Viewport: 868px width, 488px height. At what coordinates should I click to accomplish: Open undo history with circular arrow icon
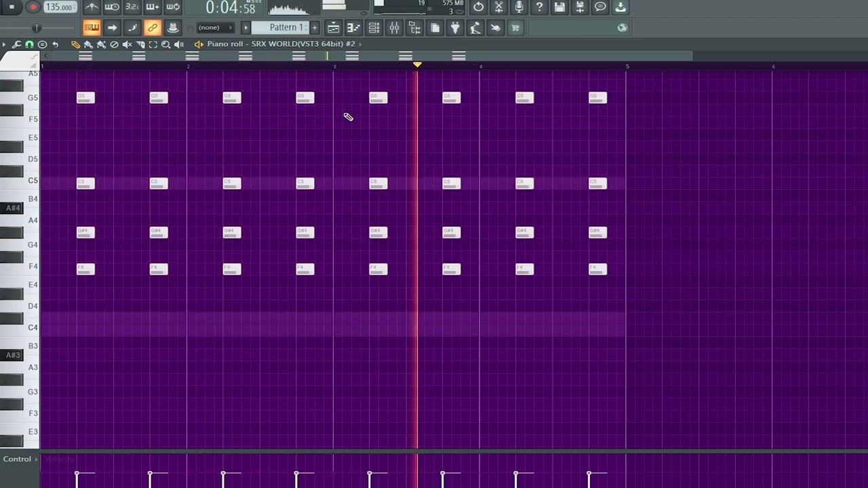click(x=479, y=7)
